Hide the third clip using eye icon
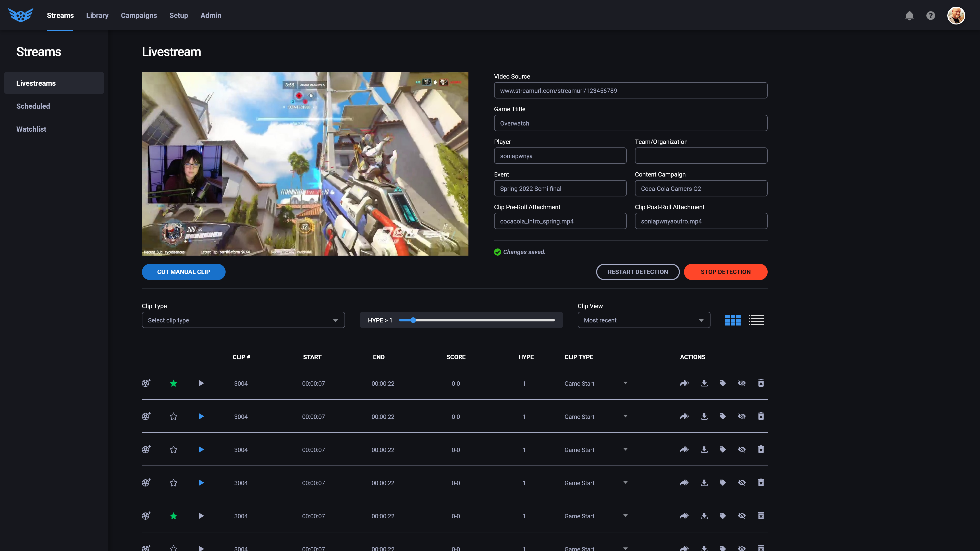 741,449
